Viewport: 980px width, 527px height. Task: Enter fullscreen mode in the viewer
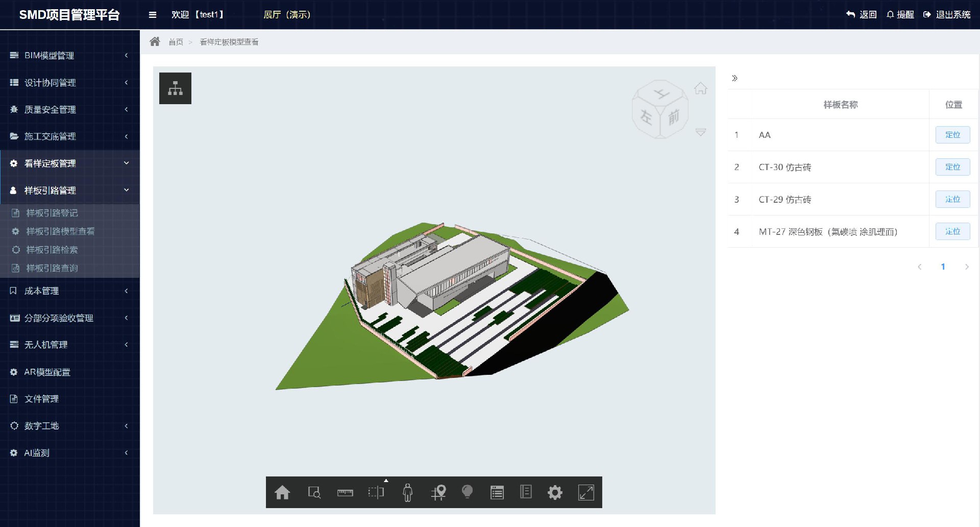coord(586,492)
